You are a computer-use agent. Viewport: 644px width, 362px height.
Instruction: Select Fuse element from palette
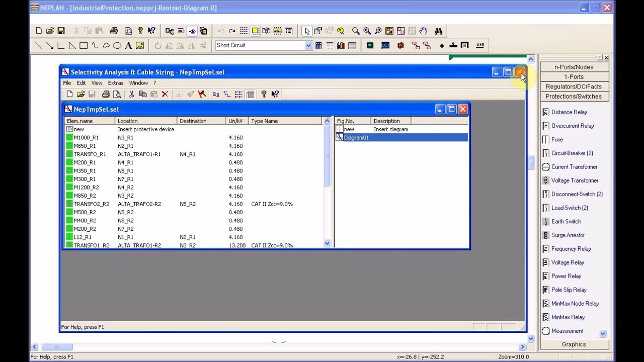552,139
